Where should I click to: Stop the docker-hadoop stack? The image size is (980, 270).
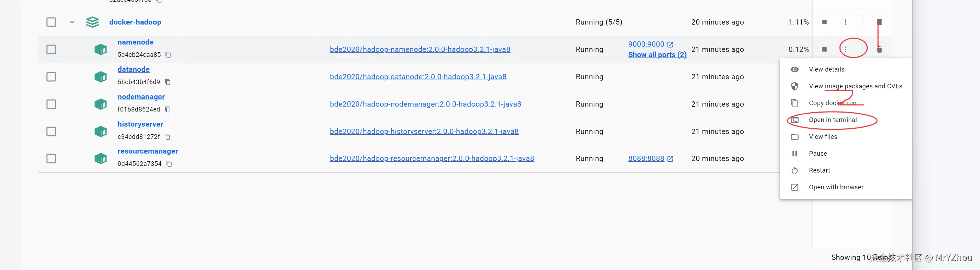[824, 22]
